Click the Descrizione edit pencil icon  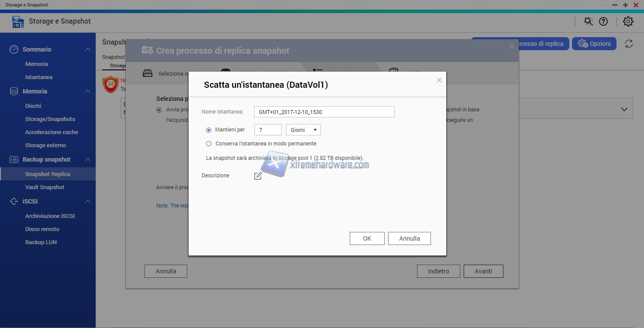pos(258,176)
